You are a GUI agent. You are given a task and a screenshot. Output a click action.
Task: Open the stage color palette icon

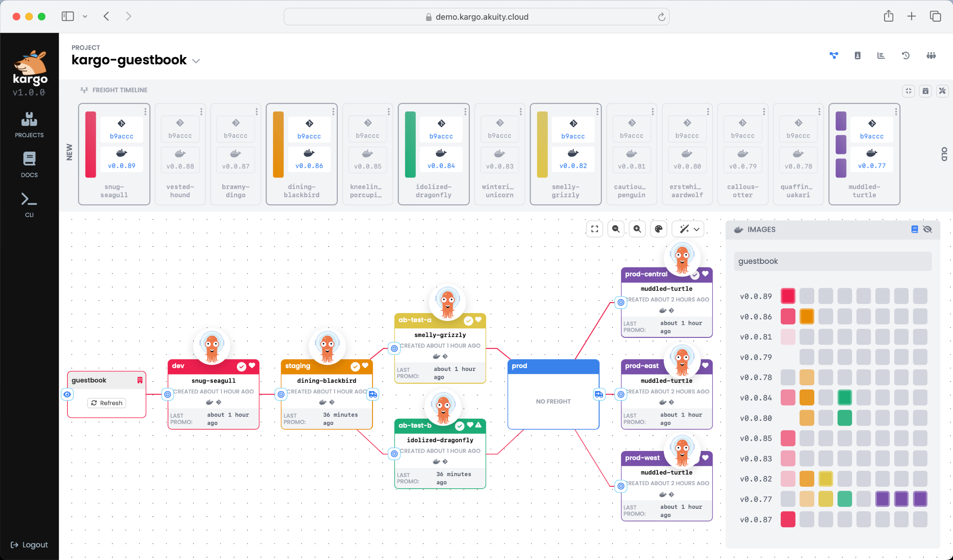coord(658,229)
